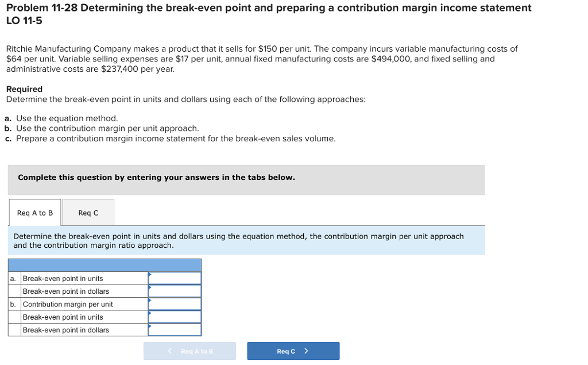Click the last Break-even point in dollars field

pyautogui.click(x=175, y=329)
